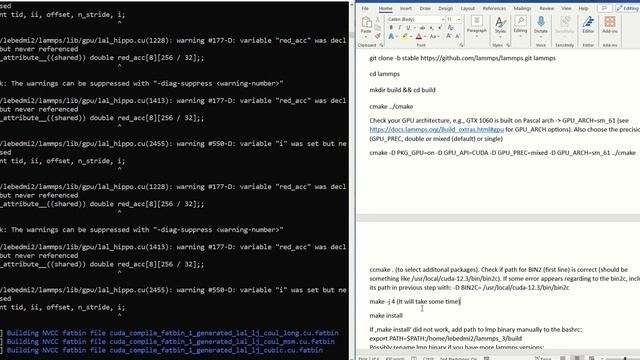Screen dimensions: 640x360
Task: Open Add-ins
Action: click(610, 25)
